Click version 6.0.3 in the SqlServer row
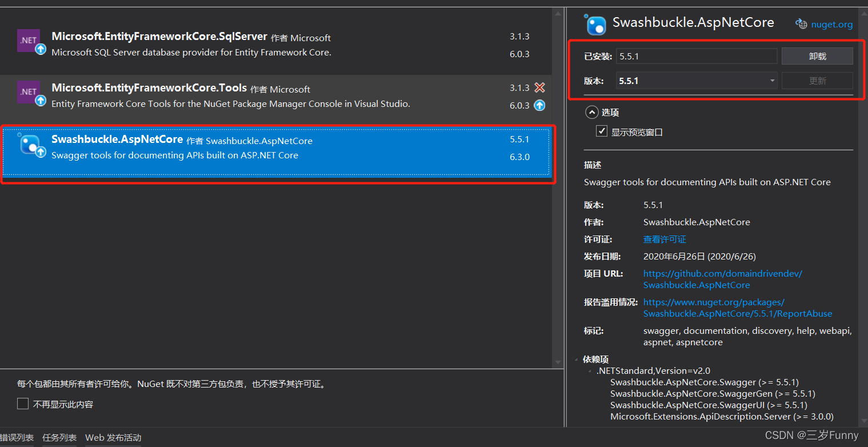The height and width of the screenshot is (447, 868). [x=519, y=54]
